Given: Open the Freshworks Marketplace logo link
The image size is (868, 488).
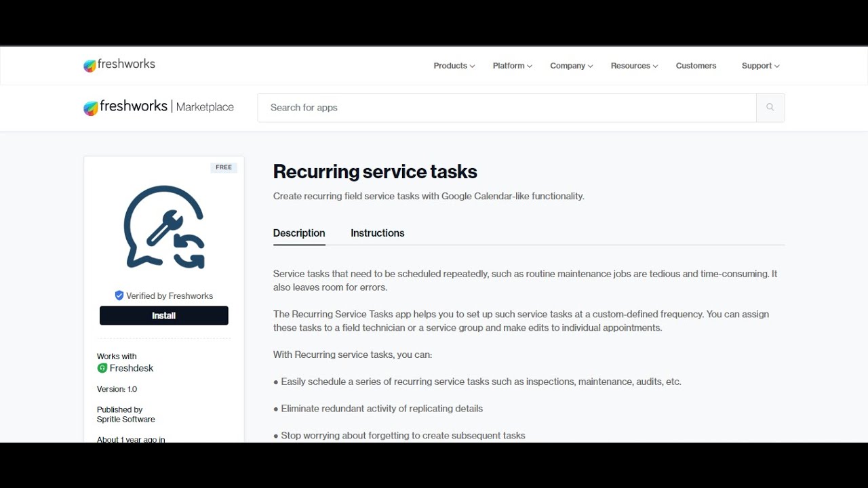Looking at the screenshot, I should tap(159, 107).
